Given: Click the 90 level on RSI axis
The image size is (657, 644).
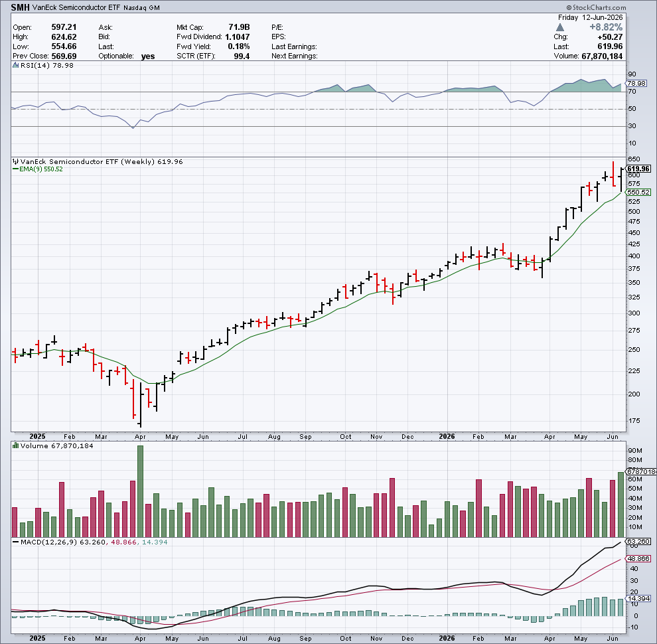Looking at the screenshot, I should (632, 74).
